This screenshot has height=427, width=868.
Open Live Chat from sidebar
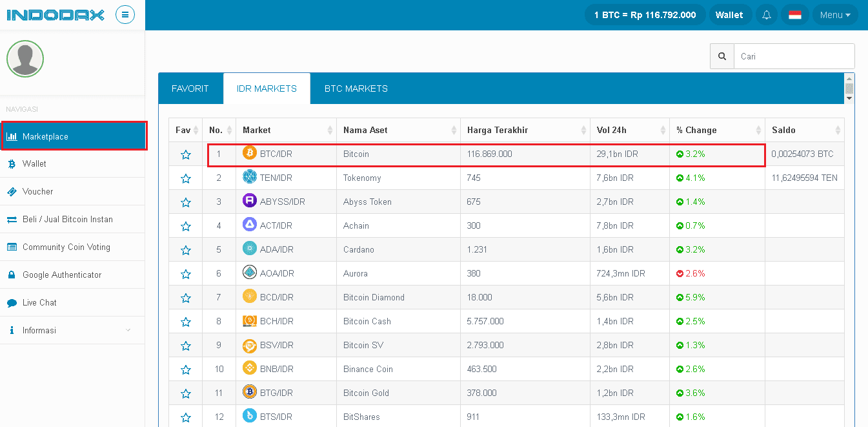point(72,302)
